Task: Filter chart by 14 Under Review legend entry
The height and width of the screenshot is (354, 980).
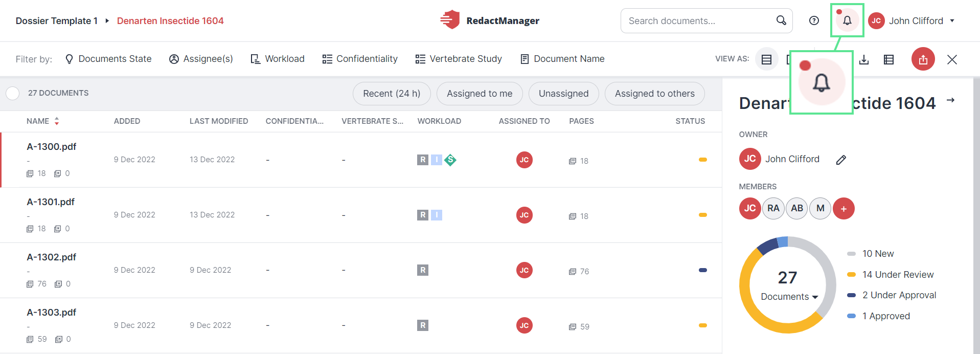Action: [890, 275]
